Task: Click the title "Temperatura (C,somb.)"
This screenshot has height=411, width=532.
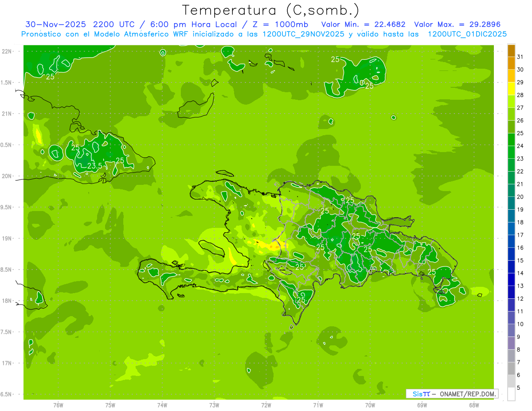Action: 271,10
